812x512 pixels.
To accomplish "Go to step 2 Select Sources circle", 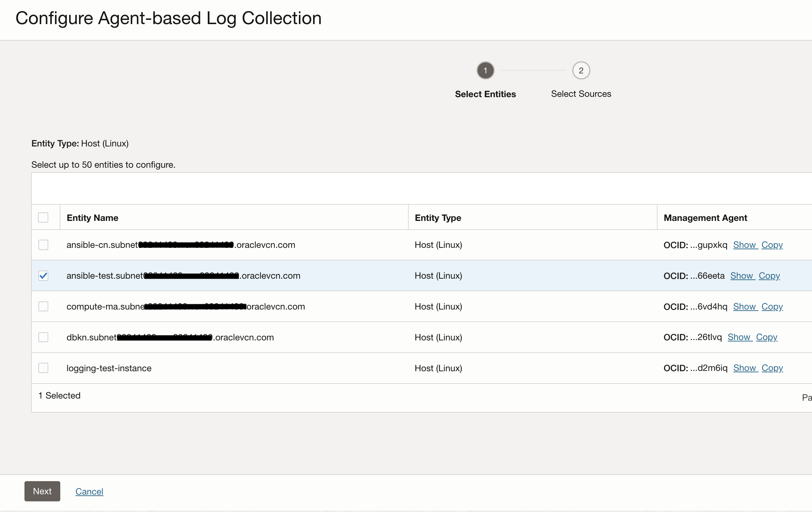I will click(x=581, y=71).
